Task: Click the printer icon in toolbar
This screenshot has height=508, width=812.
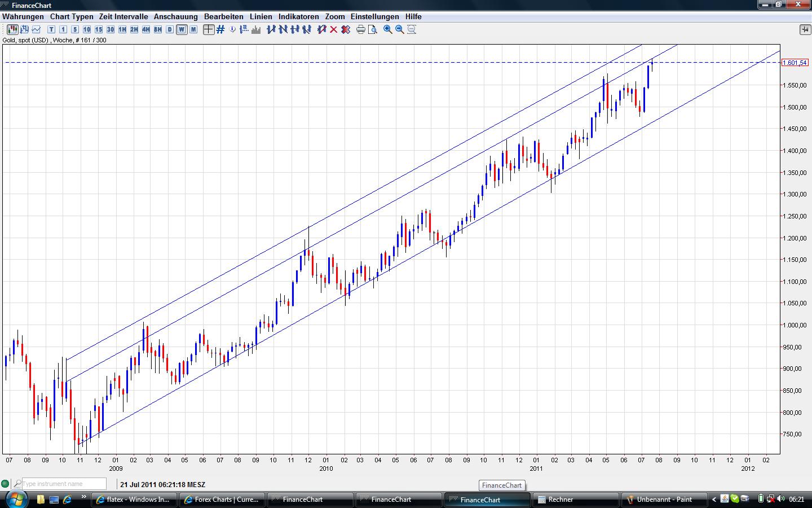Action: (x=361, y=29)
